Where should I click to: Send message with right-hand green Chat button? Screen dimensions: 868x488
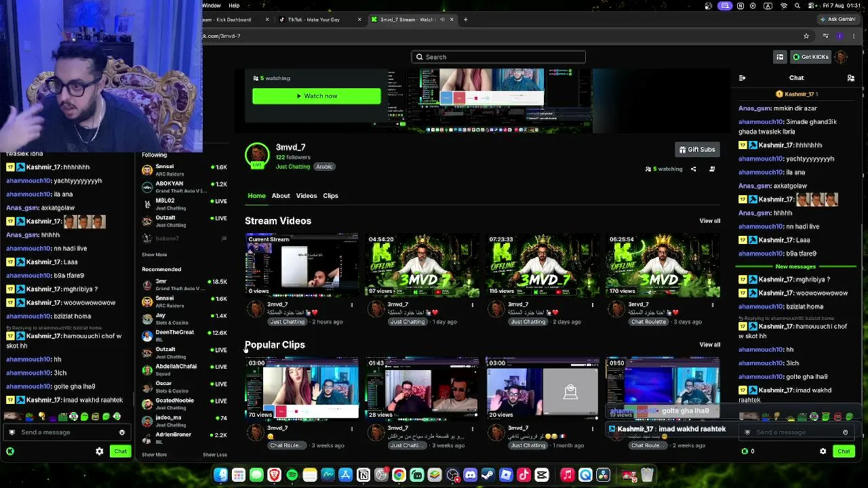[844, 451]
